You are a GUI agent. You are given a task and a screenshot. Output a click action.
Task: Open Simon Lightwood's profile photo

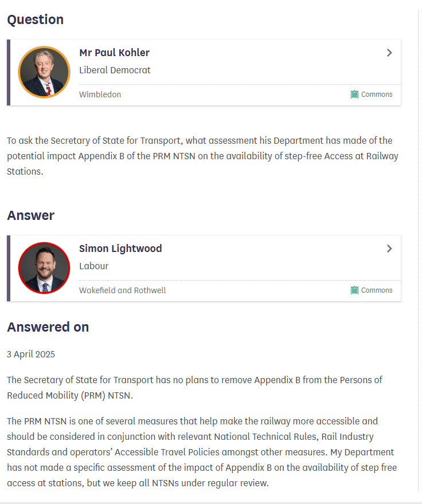(44, 268)
